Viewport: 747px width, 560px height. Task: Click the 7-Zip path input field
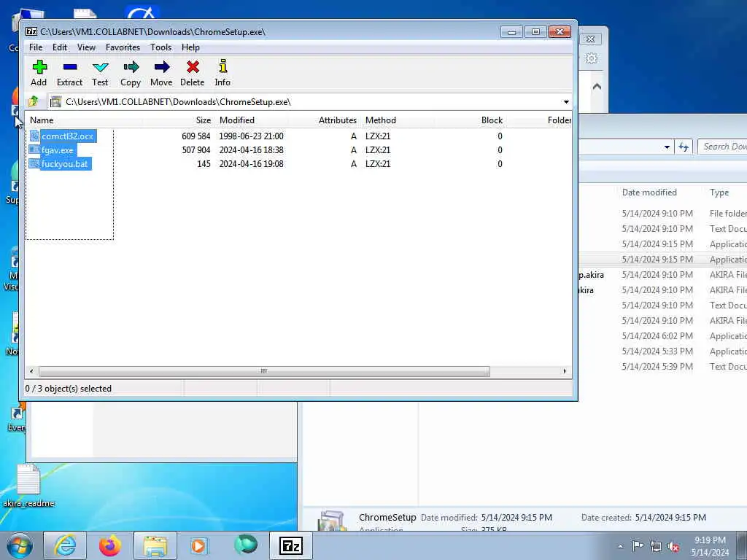[x=309, y=102]
